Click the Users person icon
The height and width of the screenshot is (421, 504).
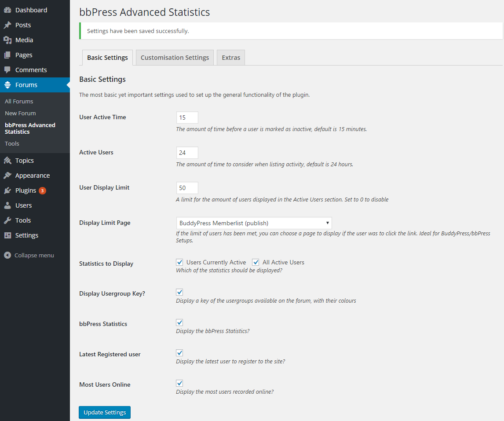(7, 205)
